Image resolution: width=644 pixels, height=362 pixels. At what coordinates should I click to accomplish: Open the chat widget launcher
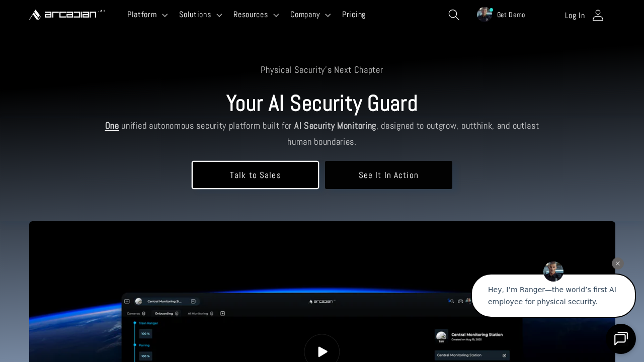click(x=620, y=339)
